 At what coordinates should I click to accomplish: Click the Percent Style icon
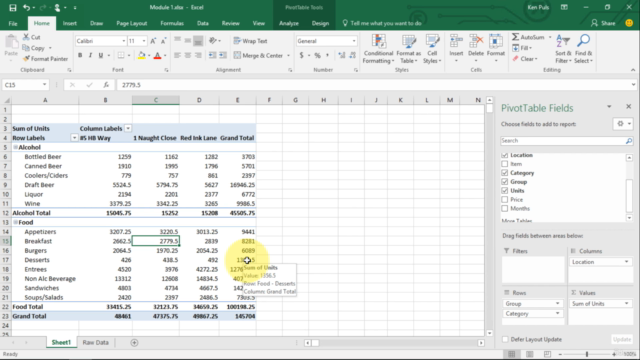[x=317, y=56]
